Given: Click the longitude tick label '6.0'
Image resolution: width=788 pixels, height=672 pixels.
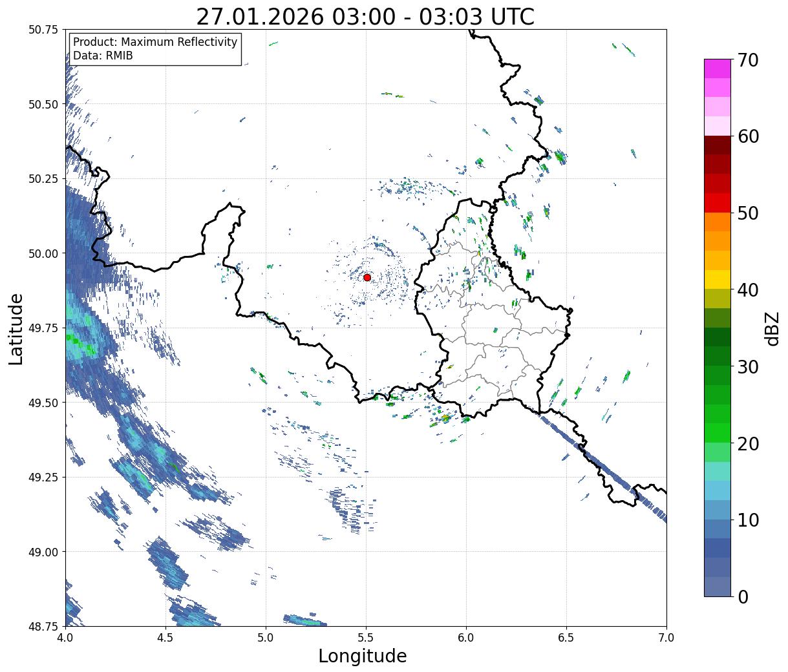Looking at the screenshot, I should point(466,637).
